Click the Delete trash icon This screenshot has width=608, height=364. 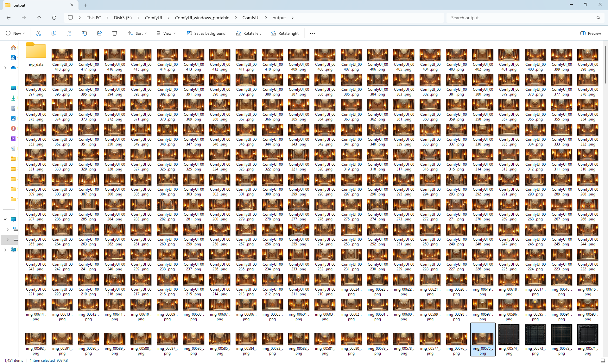(x=115, y=33)
